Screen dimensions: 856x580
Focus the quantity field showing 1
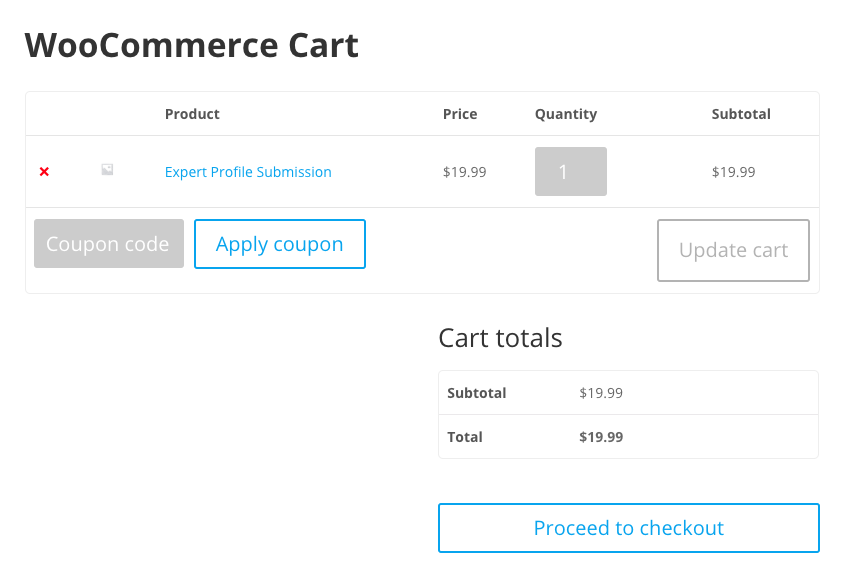coord(570,171)
